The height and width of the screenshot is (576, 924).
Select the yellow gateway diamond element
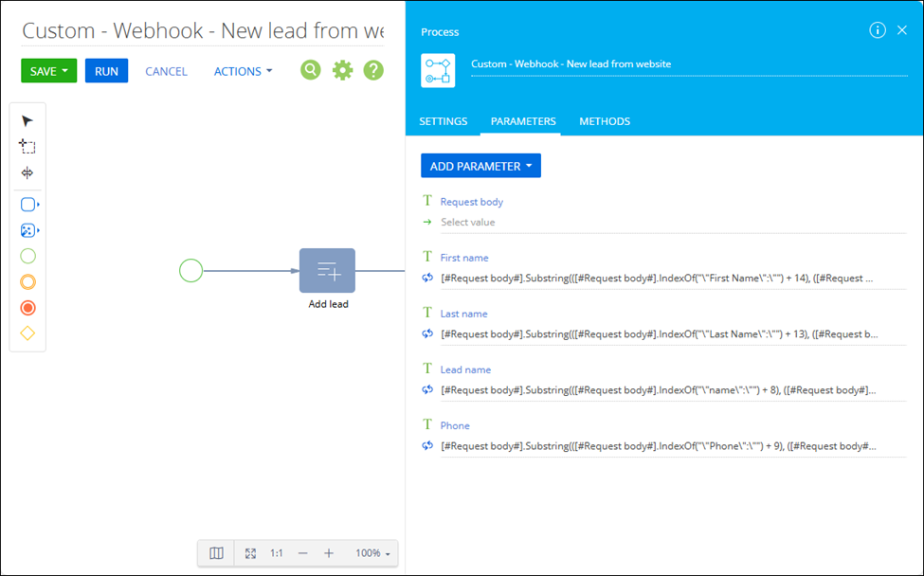click(27, 333)
